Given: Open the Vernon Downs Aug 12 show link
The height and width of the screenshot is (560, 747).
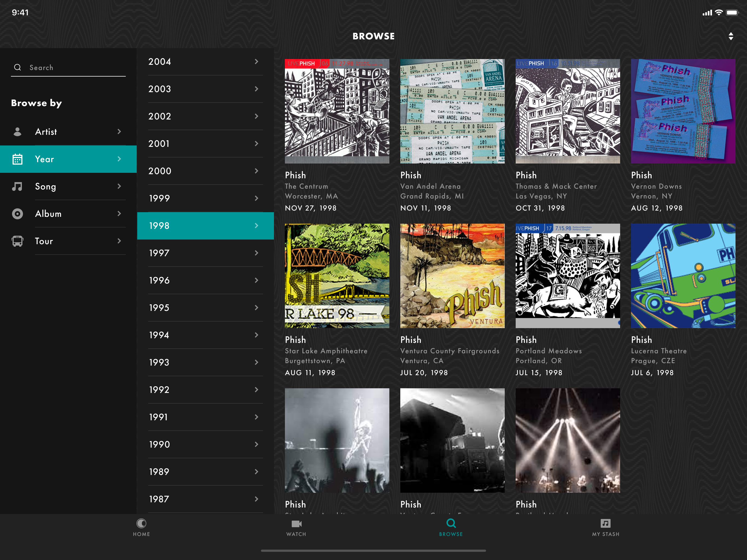Looking at the screenshot, I should coord(656,186).
